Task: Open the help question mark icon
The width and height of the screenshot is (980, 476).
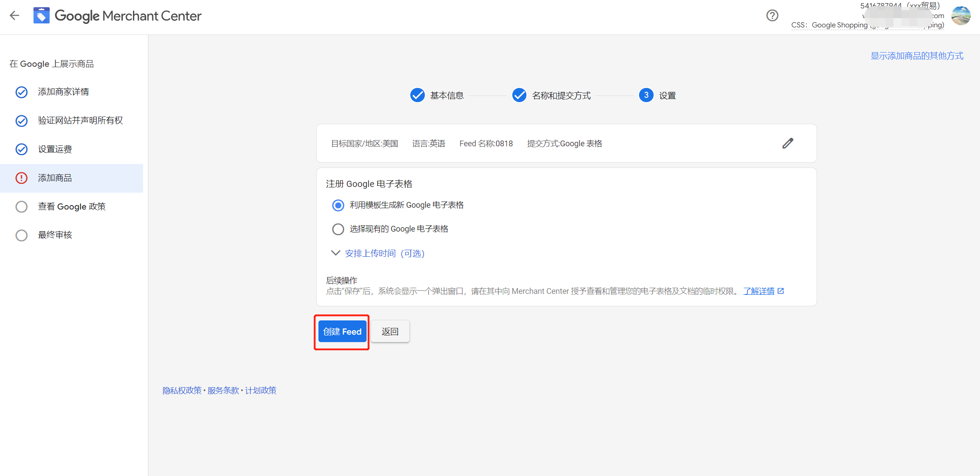Action: click(x=772, y=16)
